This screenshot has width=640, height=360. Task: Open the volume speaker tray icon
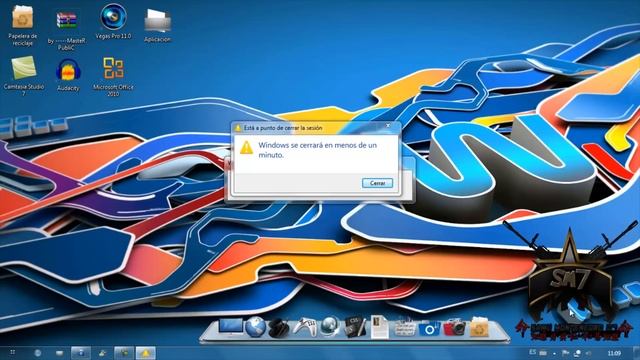click(589, 353)
